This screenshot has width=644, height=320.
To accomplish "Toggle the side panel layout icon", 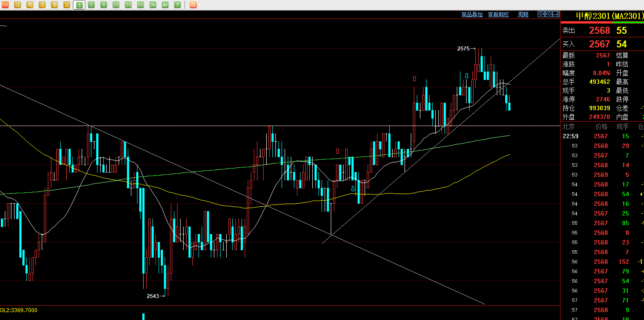I will [556, 14].
